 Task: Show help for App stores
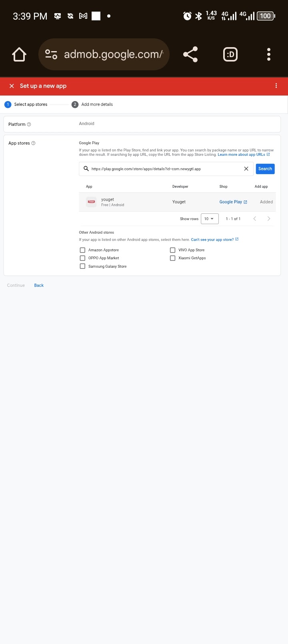(x=33, y=143)
